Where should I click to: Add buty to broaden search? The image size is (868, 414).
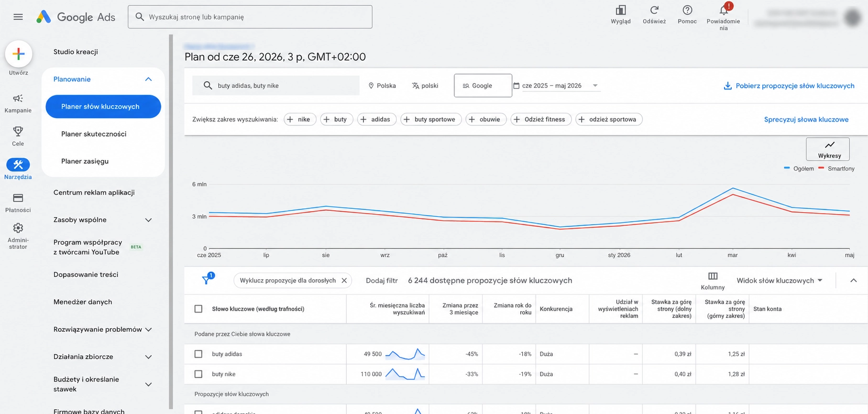337,120
